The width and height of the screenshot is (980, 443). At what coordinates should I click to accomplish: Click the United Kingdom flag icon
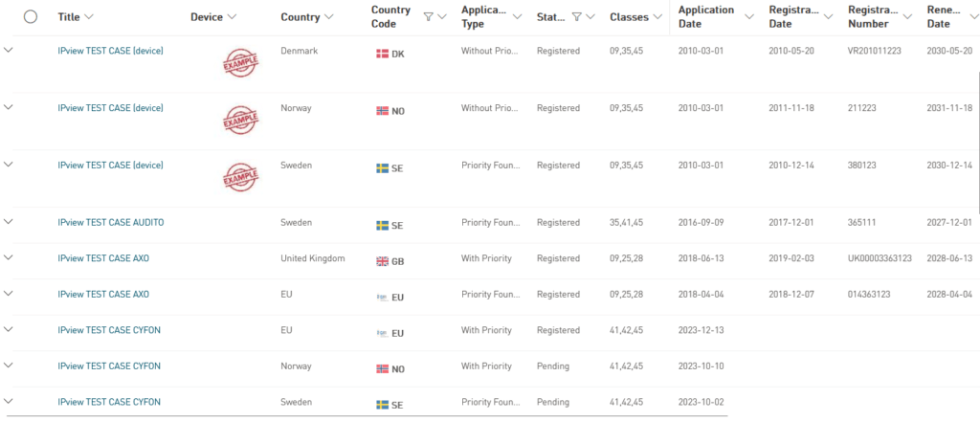tap(382, 261)
